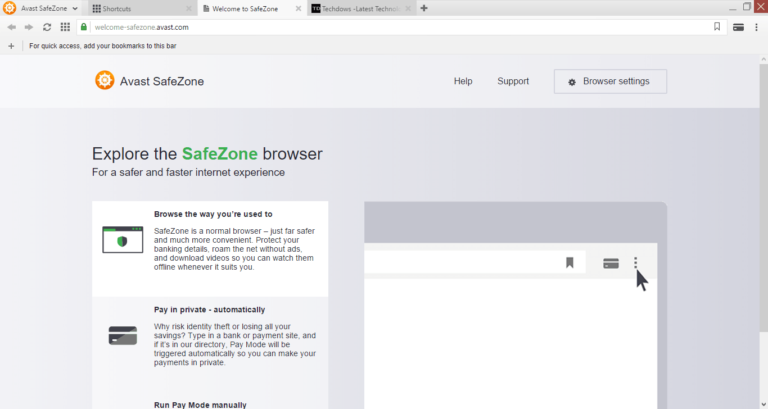Click the vertical page scrollbar

764,198
